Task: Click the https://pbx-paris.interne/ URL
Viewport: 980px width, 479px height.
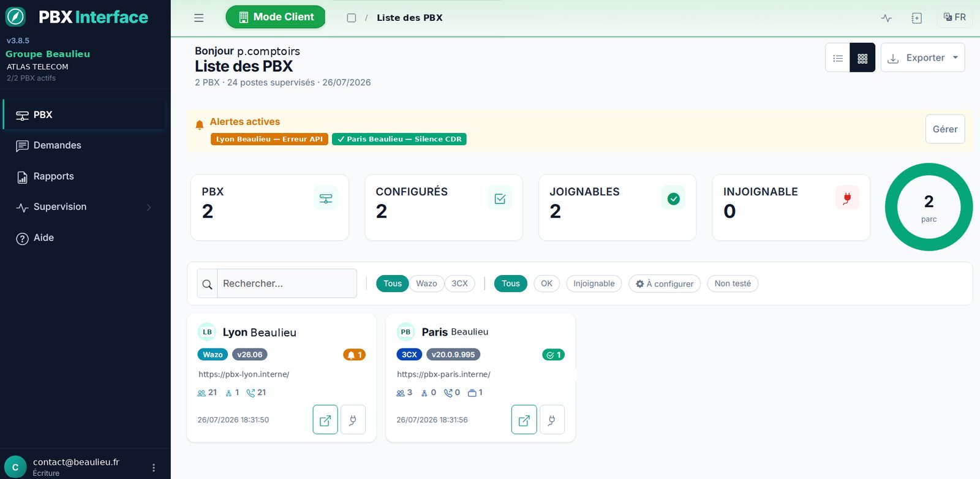Action: point(443,374)
